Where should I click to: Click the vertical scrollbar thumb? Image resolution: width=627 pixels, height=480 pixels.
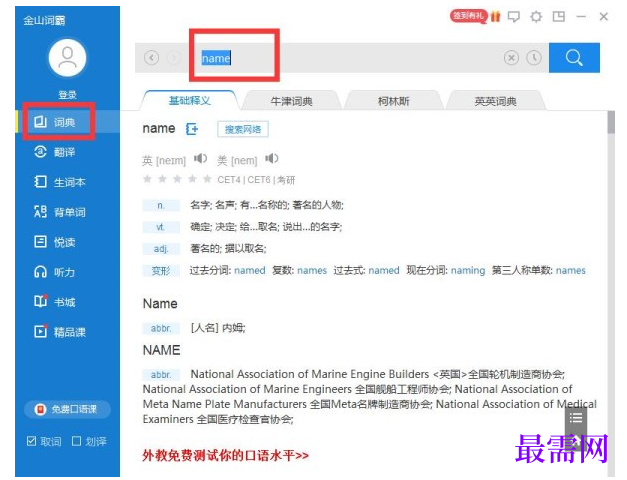point(611,122)
